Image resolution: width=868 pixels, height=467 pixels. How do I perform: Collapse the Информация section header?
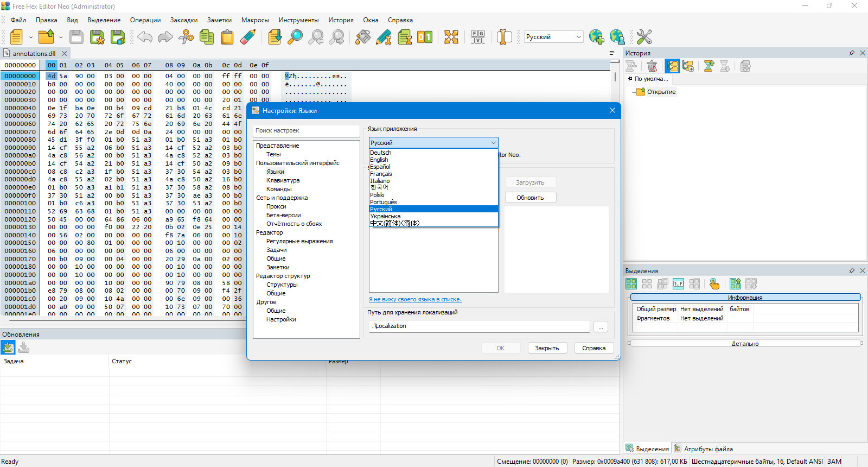745,298
